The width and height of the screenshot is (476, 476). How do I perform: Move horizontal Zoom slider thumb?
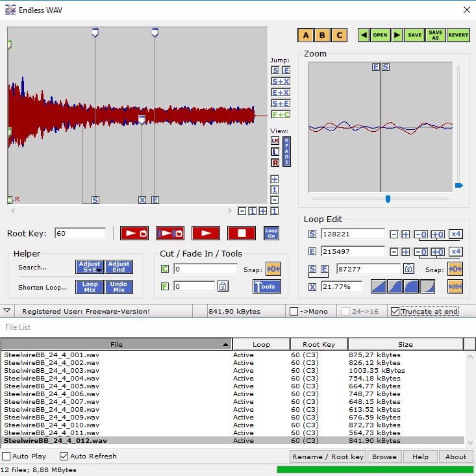click(388, 199)
